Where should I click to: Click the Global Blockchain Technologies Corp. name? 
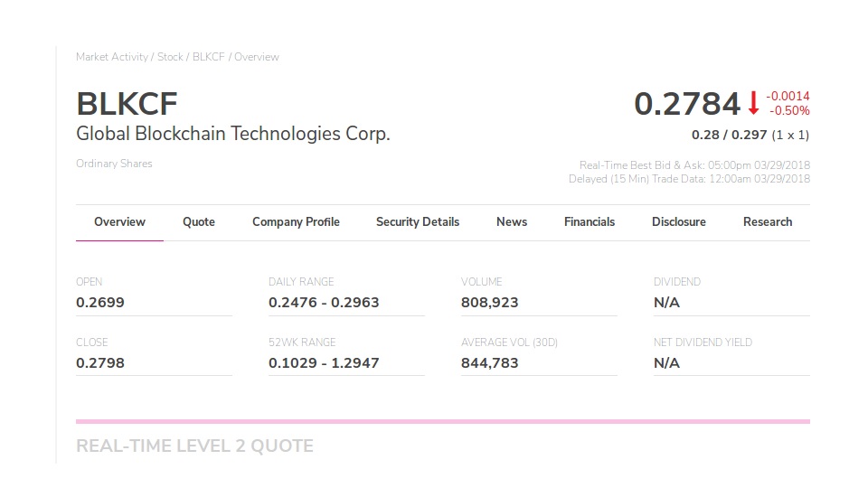(x=233, y=134)
